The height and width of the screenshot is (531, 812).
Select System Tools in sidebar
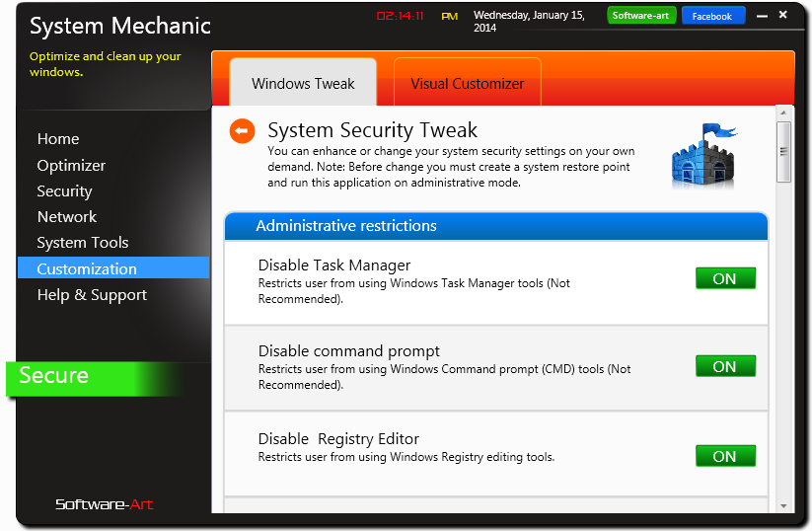click(82, 243)
